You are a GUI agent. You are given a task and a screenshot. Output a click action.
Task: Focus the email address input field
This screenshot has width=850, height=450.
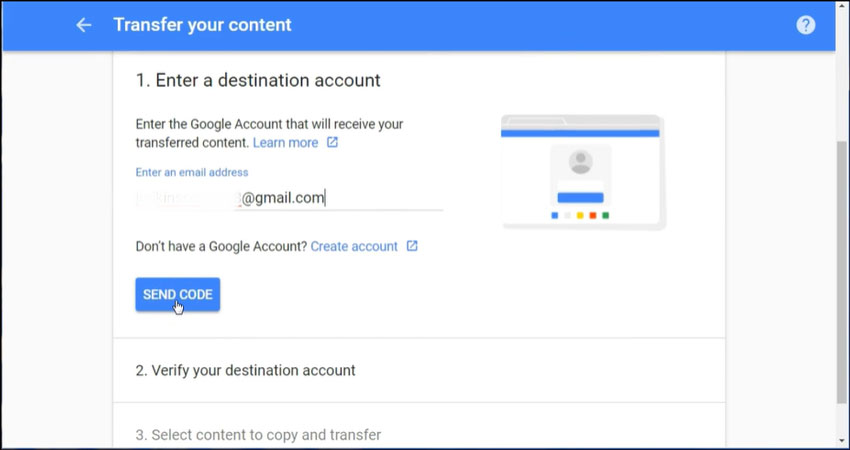pyautogui.click(x=289, y=198)
